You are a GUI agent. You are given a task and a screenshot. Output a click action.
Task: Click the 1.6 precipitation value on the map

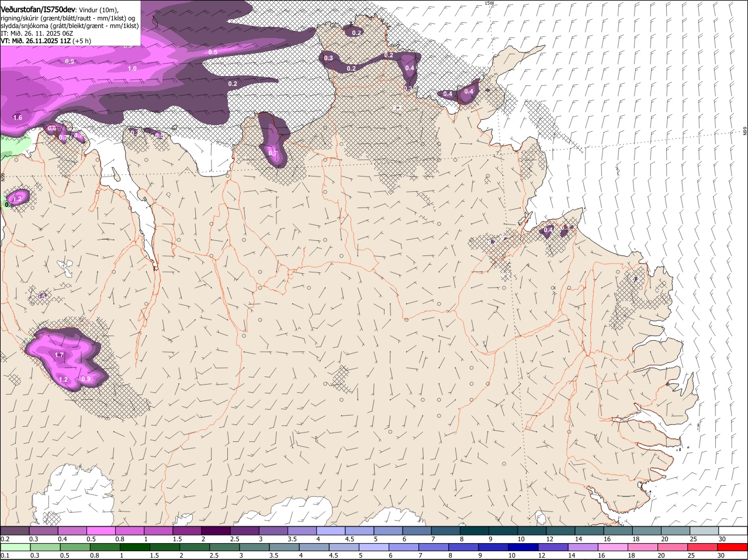(18, 117)
